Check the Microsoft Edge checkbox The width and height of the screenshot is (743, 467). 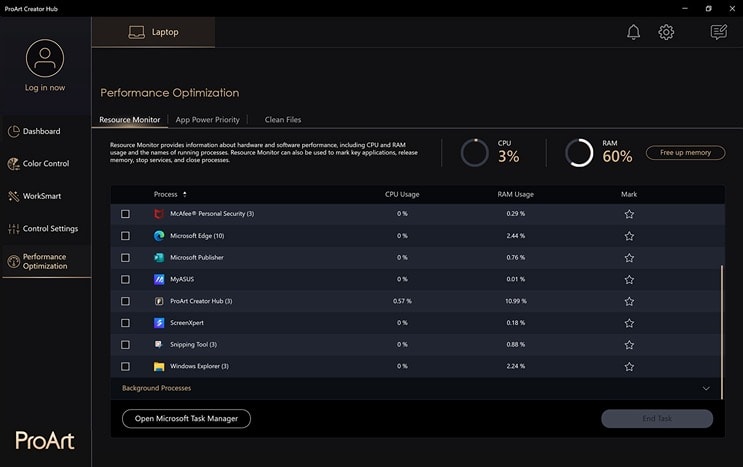[x=125, y=236]
